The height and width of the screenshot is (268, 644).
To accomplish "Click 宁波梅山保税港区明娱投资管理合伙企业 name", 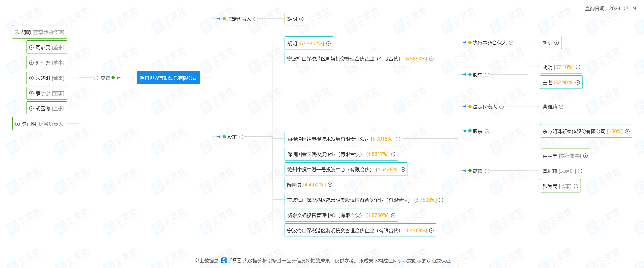I will click(344, 59).
